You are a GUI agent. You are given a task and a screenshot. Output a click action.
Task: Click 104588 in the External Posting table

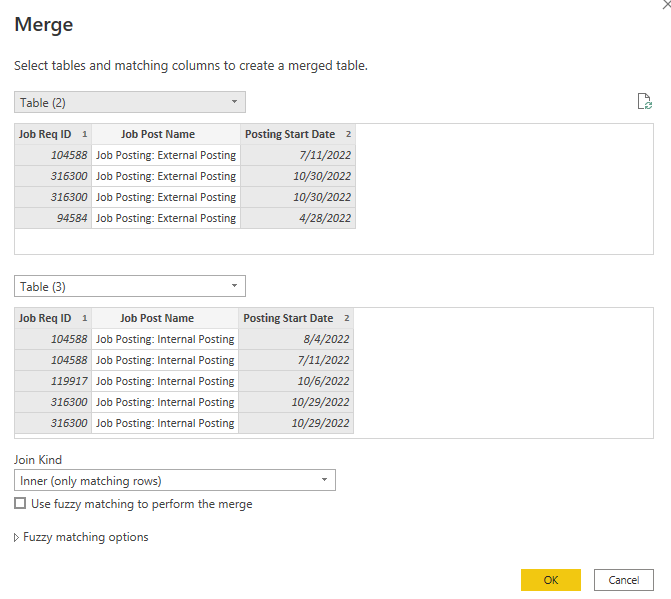pos(53,155)
